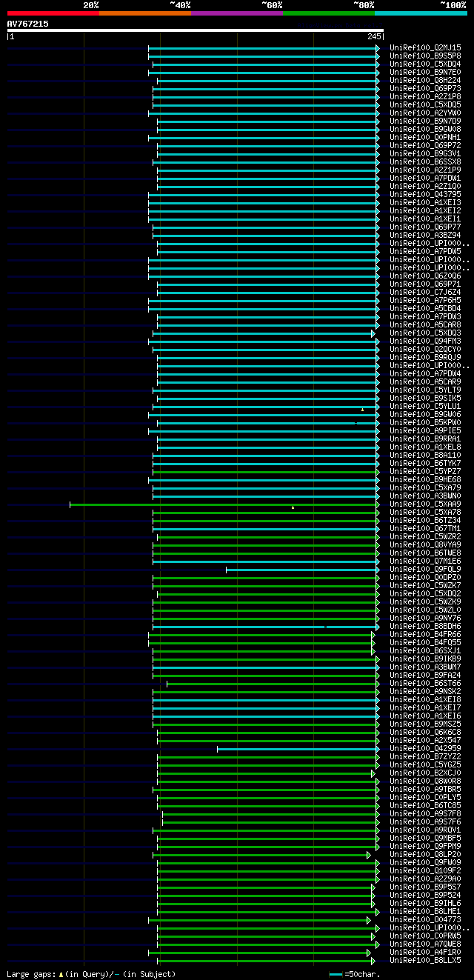Click the white query length bar
This screenshot has width=474, height=980.
pyautogui.click(x=195, y=30)
